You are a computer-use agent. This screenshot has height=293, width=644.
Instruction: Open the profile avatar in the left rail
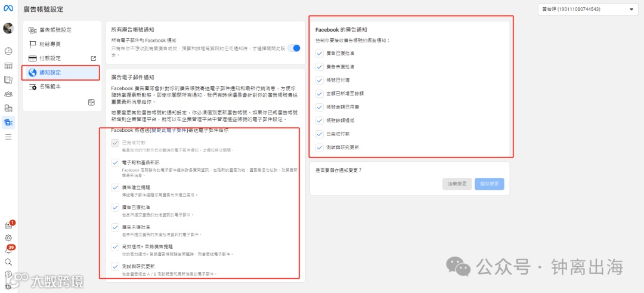[8, 29]
